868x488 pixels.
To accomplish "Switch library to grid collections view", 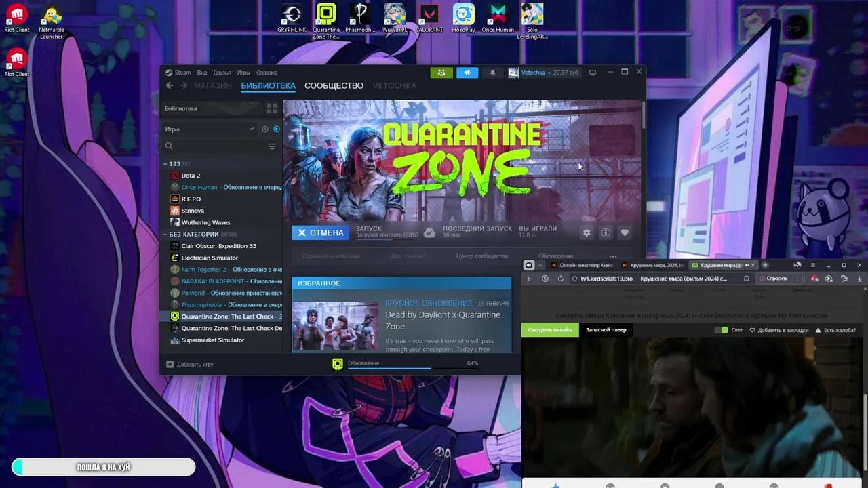I will pos(272,108).
